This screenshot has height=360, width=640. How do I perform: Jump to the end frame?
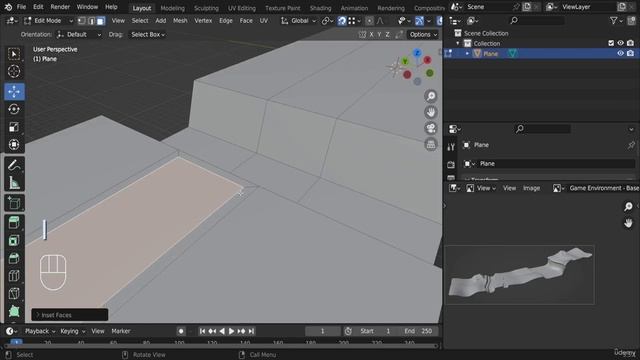251,331
